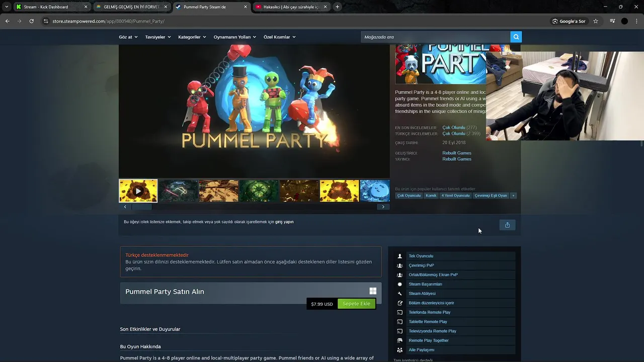Click the browser address bar URL
This screenshot has width=644, height=362.
[108, 21]
